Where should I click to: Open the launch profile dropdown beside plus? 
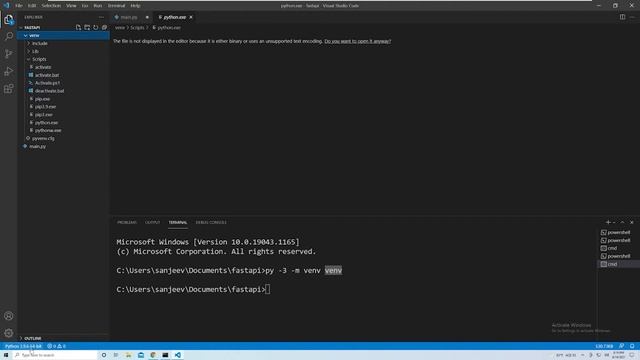(x=614, y=222)
